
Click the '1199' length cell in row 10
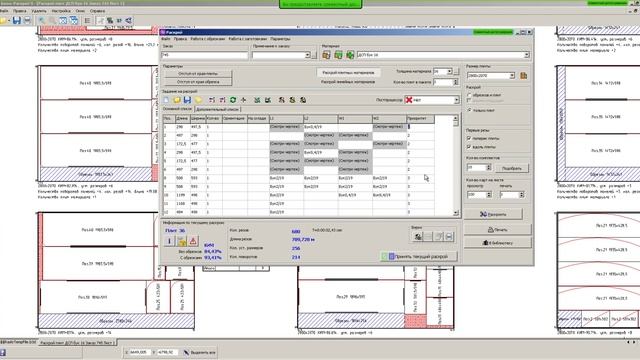[x=182, y=195]
